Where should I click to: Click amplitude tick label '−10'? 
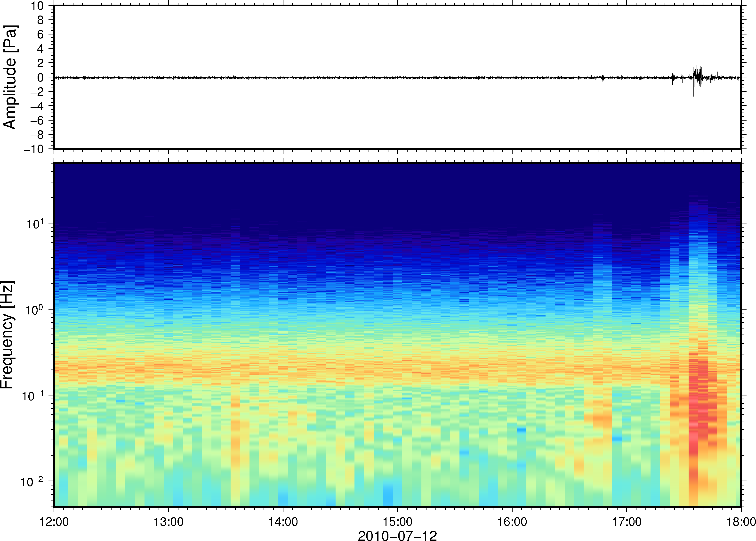[34, 149]
